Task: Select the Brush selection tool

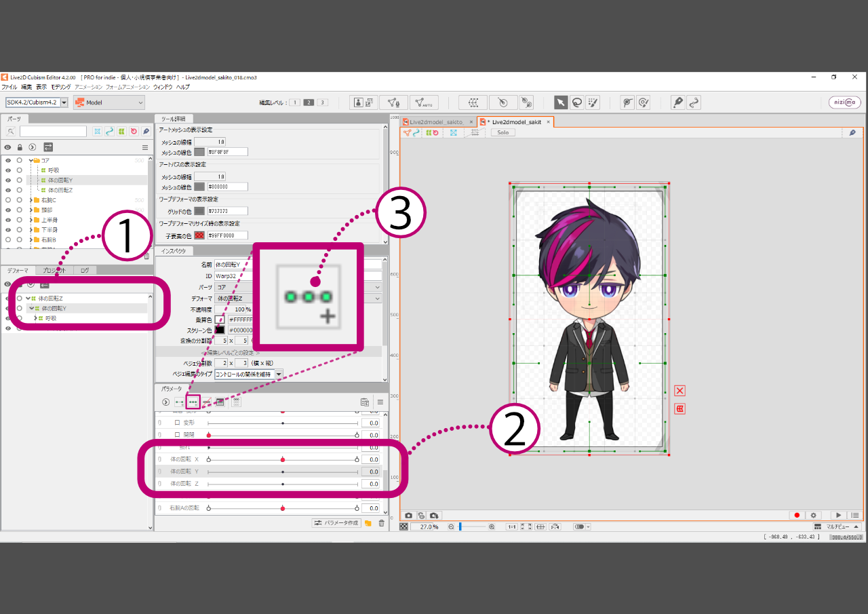Action: coord(593,102)
